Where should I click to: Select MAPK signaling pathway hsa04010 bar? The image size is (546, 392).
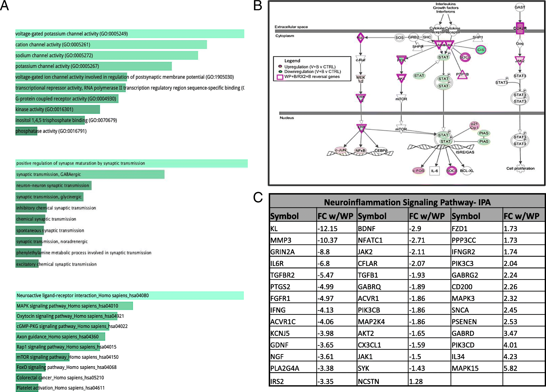click(74, 306)
